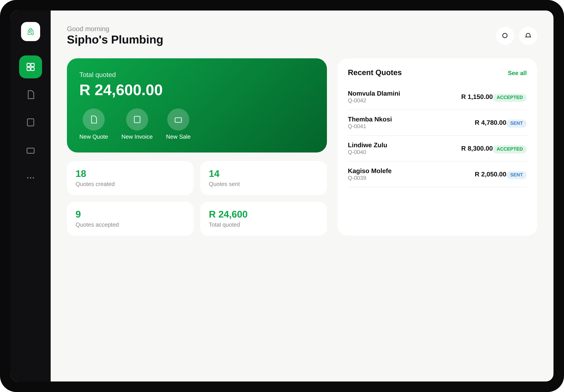Click See all in Recent Quotes
Screen dimensions: 564x392
tap(517, 73)
